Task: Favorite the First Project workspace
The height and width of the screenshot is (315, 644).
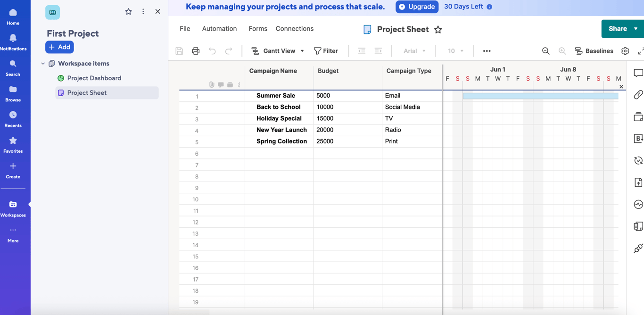Action: 128,12
